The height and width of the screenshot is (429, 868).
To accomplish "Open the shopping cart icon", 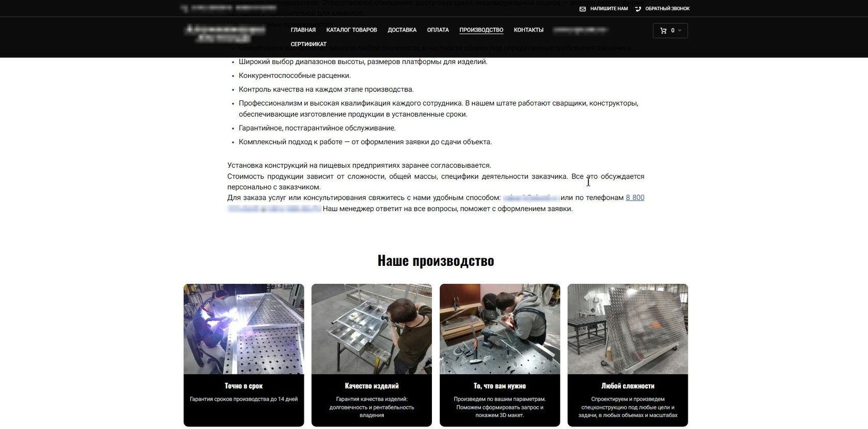I will [663, 30].
